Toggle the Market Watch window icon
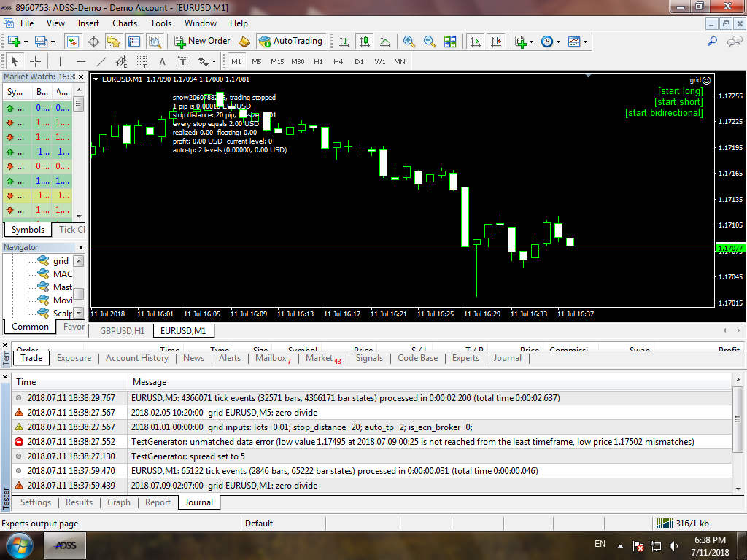This screenshot has height=560, width=747. click(72, 42)
